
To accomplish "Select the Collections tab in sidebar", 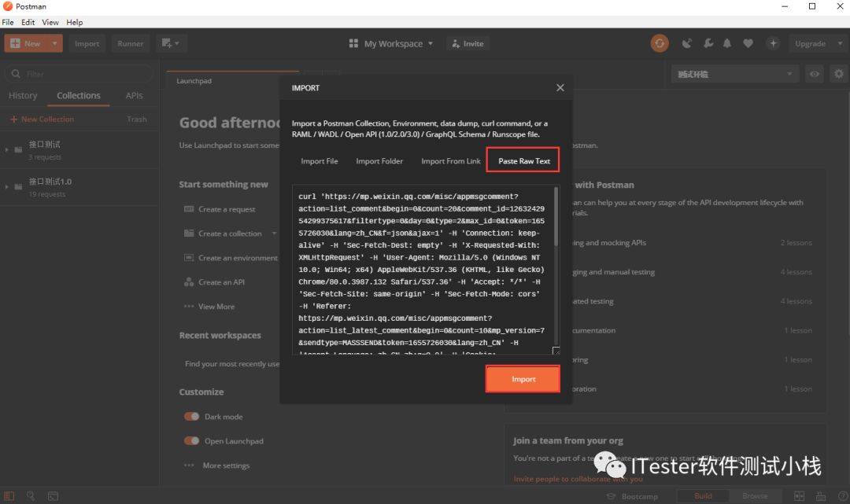I will point(79,95).
